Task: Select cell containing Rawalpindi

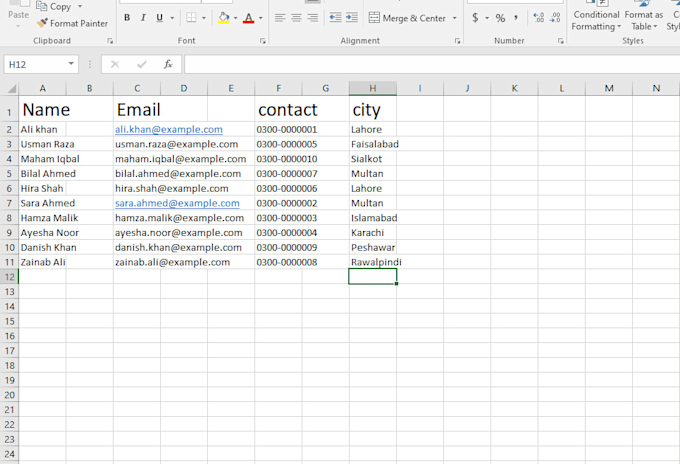Action: [373, 262]
